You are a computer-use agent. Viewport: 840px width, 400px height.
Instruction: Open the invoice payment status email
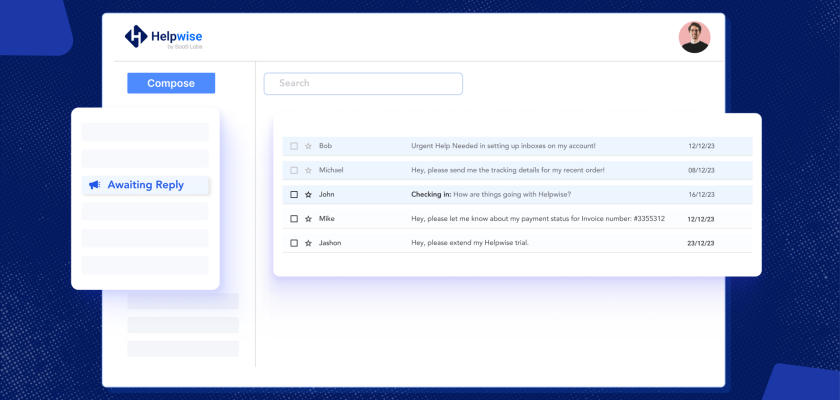click(x=537, y=218)
